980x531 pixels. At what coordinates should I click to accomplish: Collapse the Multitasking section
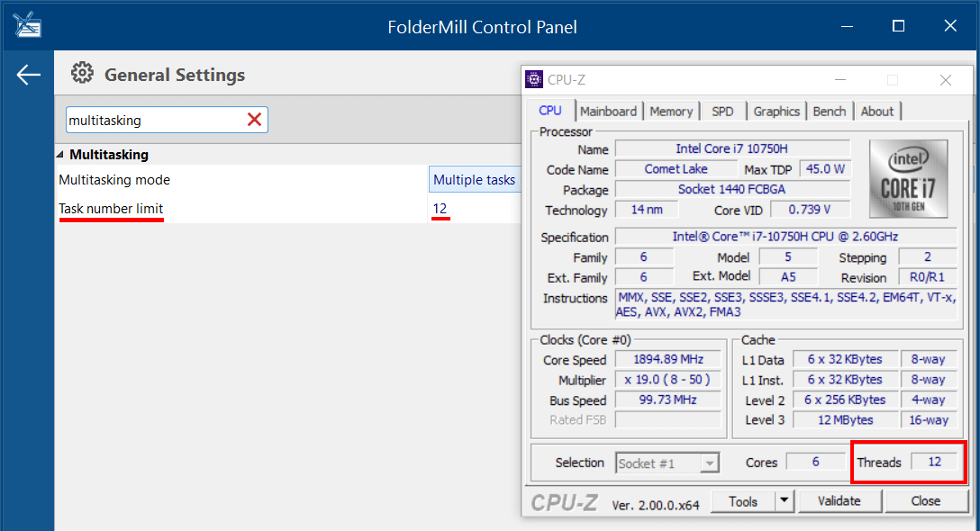(60, 154)
